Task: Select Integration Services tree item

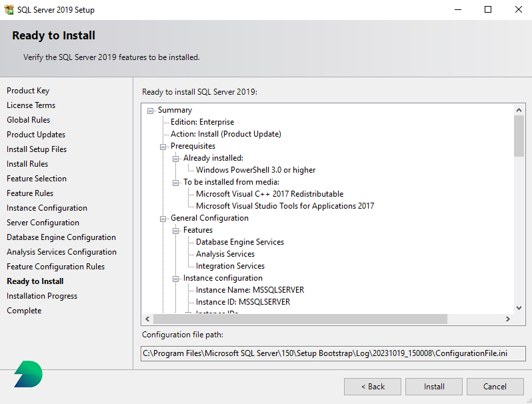Action: (x=230, y=266)
